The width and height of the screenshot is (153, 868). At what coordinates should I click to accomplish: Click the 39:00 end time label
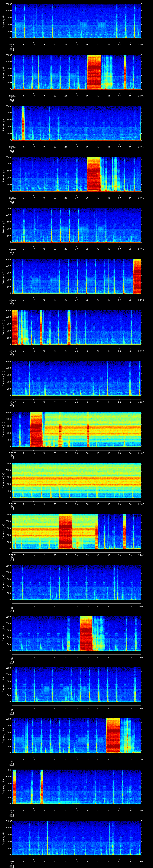(141, 861)
